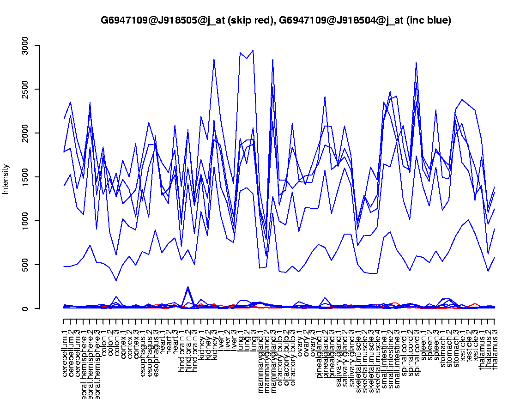The image size is (532, 399).
Task: Click the Intensity y-axis label
Action: tap(6, 179)
